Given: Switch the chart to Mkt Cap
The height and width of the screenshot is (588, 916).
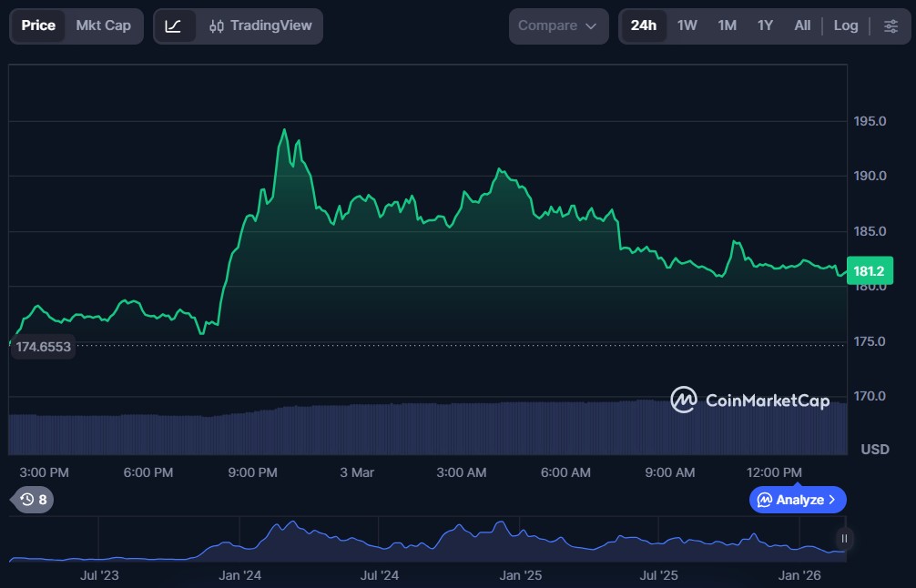Looking at the screenshot, I should pyautogui.click(x=102, y=25).
